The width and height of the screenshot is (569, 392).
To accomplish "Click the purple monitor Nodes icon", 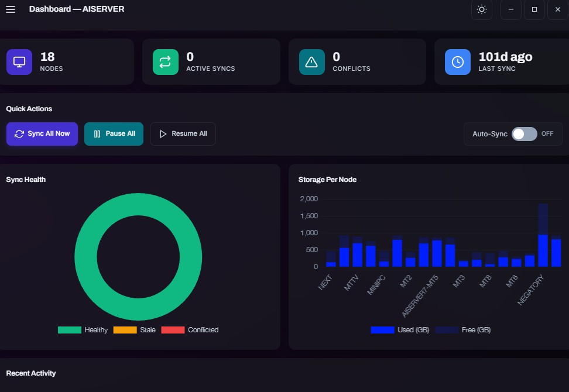I will tap(19, 62).
